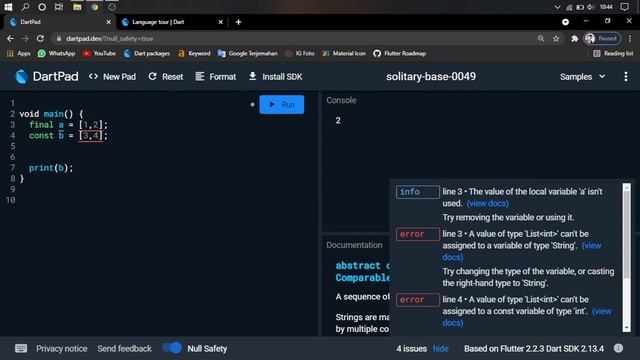Open the Chrome three-dot menu
The image size is (640, 360).
(630, 38)
